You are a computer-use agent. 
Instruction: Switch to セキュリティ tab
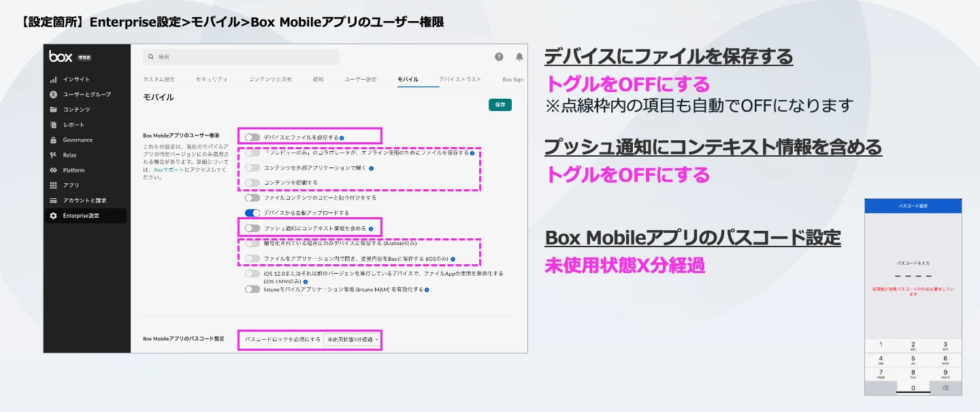click(x=212, y=79)
